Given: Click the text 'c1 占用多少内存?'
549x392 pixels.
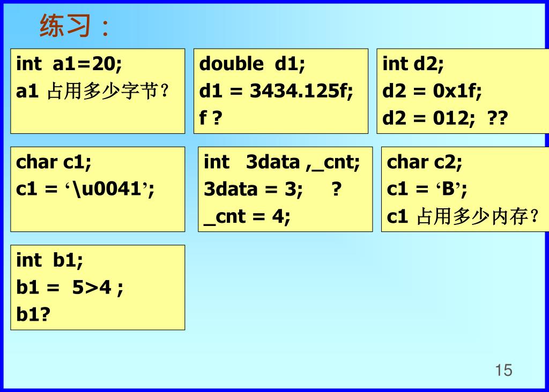Looking at the screenshot, I should (x=463, y=216).
